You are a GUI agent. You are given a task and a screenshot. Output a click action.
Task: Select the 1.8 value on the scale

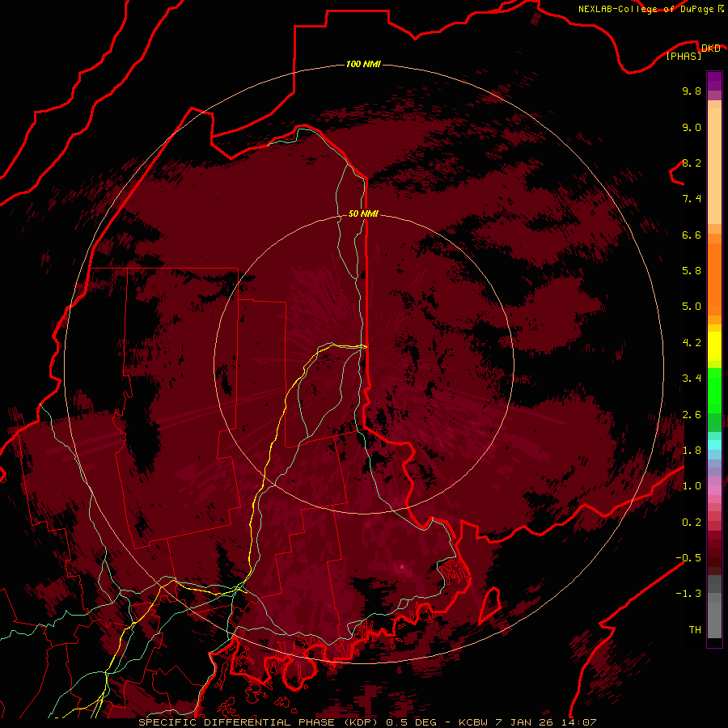click(692, 451)
